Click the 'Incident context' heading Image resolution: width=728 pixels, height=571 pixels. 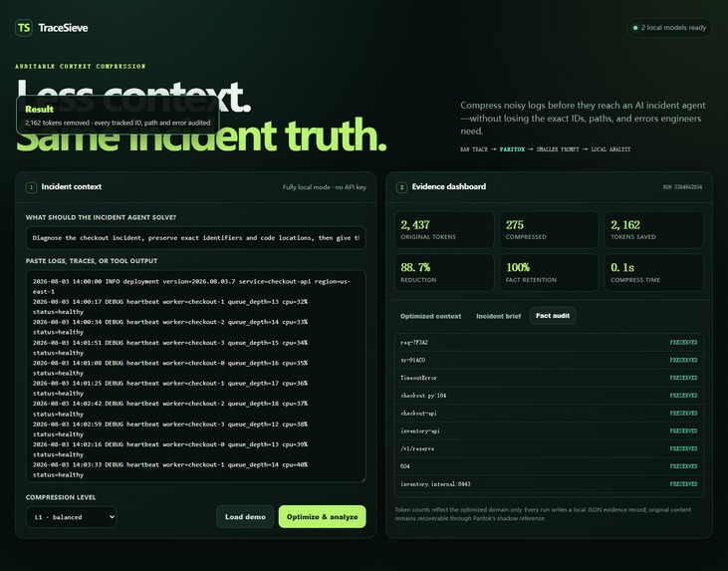(72, 186)
